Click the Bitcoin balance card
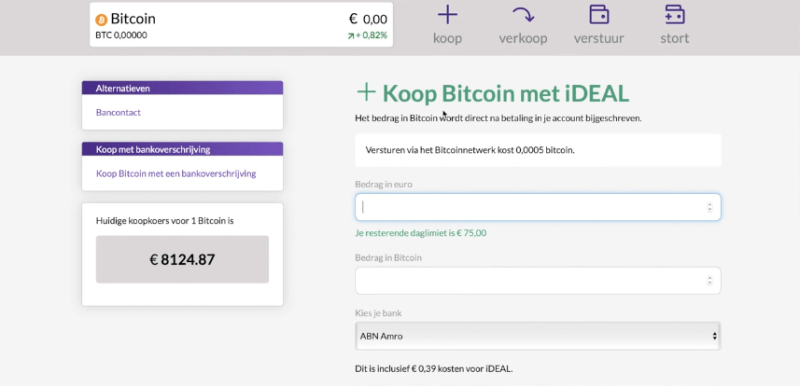 pyautogui.click(x=241, y=24)
